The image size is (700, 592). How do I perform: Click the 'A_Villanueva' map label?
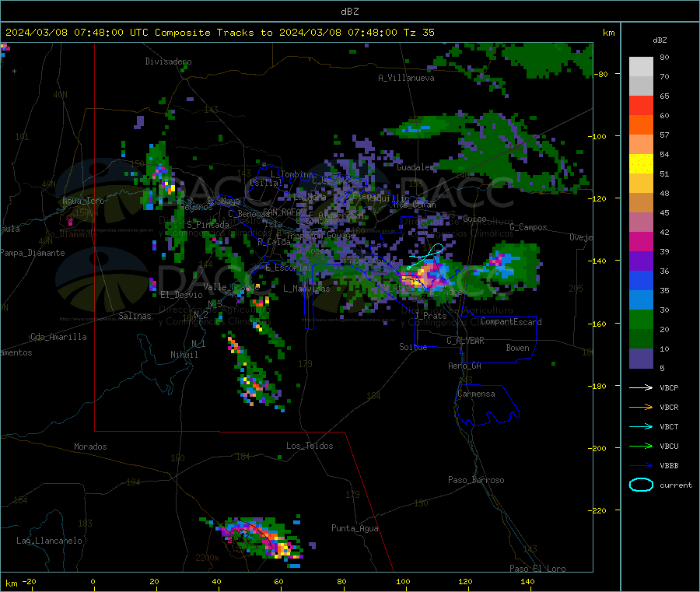click(x=406, y=78)
